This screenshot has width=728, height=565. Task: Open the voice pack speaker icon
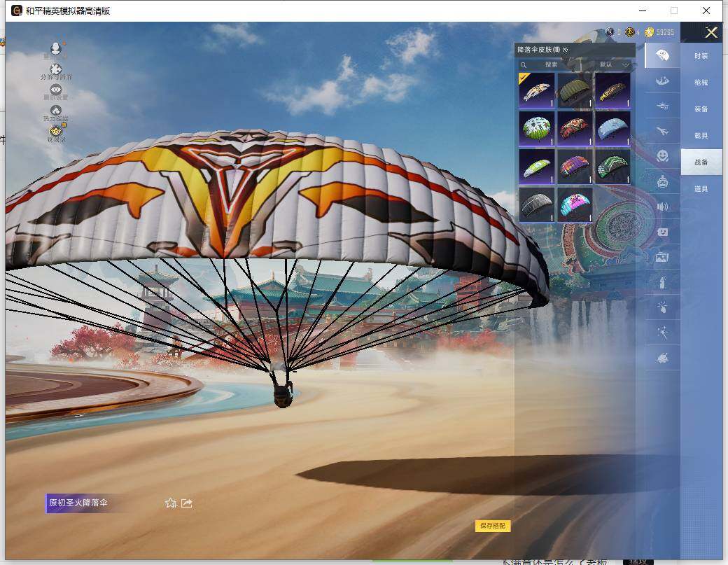click(x=662, y=207)
